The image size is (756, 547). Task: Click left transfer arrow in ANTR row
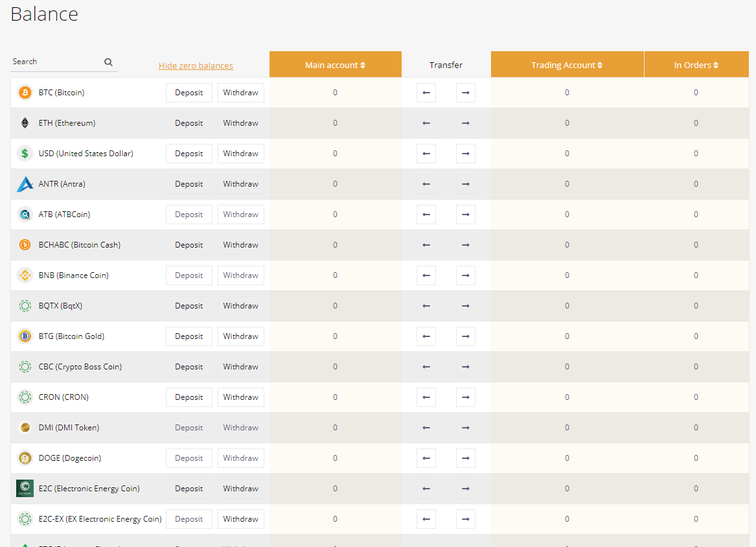click(x=426, y=184)
